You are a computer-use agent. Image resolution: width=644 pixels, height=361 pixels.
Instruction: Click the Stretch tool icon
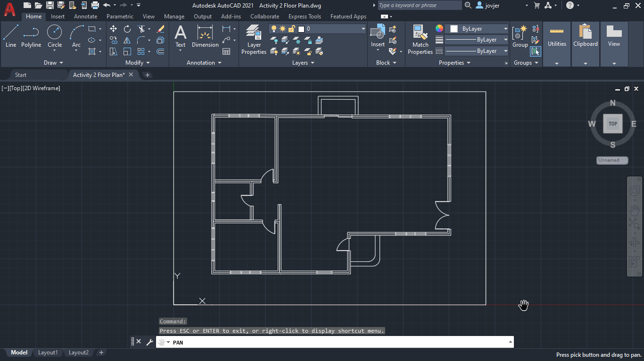point(113,51)
